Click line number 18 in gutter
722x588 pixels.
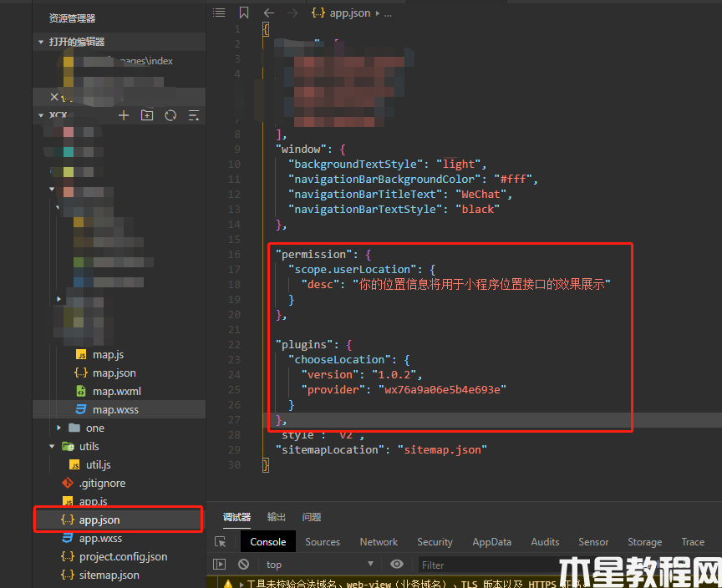pyautogui.click(x=234, y=284)
